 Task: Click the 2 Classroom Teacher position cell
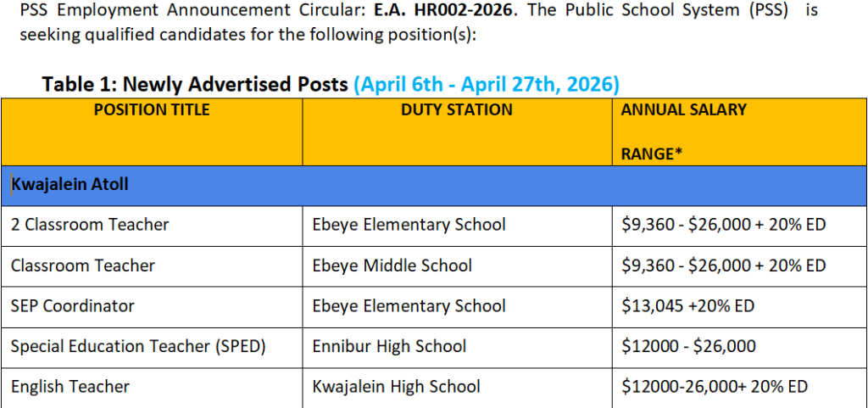pyautogui.click(x=90, y=225)
